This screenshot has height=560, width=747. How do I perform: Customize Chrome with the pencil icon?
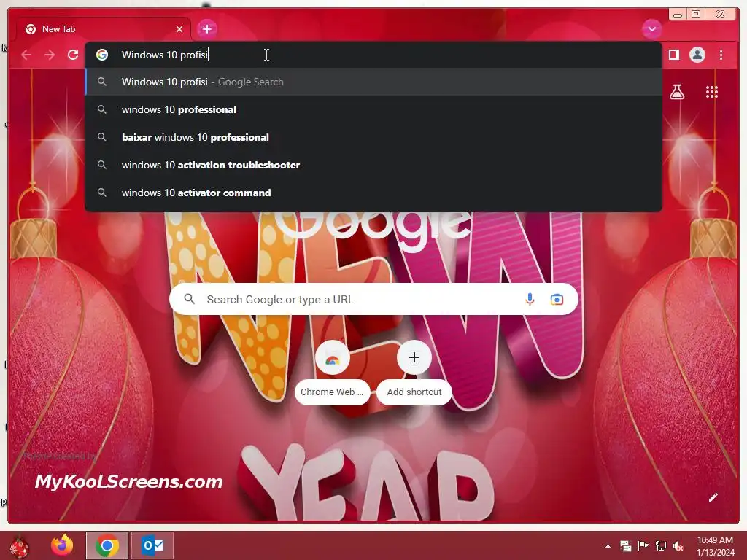point(713,497)
